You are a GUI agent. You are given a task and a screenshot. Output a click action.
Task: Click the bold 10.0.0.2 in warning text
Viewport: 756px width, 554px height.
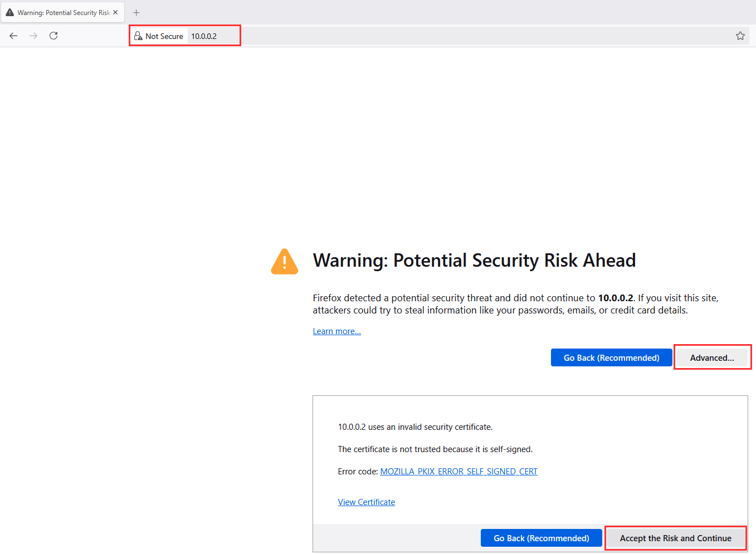(x=615, y=298)
